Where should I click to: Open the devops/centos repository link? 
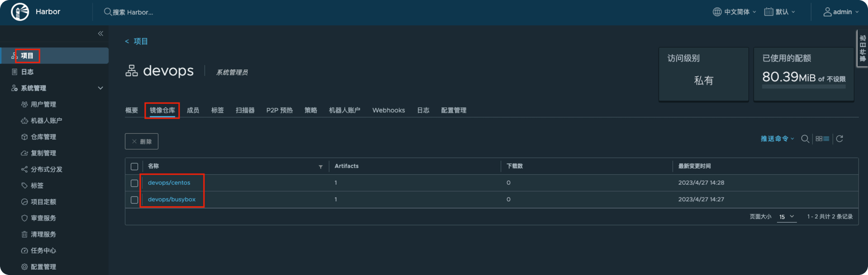tap(169, 183)
